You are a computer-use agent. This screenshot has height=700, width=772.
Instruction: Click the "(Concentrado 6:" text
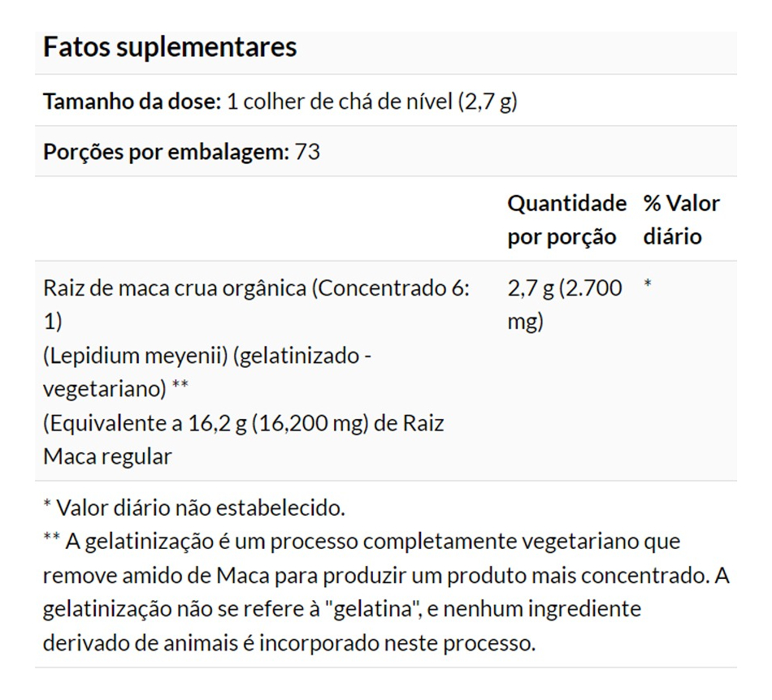[392, 288]
